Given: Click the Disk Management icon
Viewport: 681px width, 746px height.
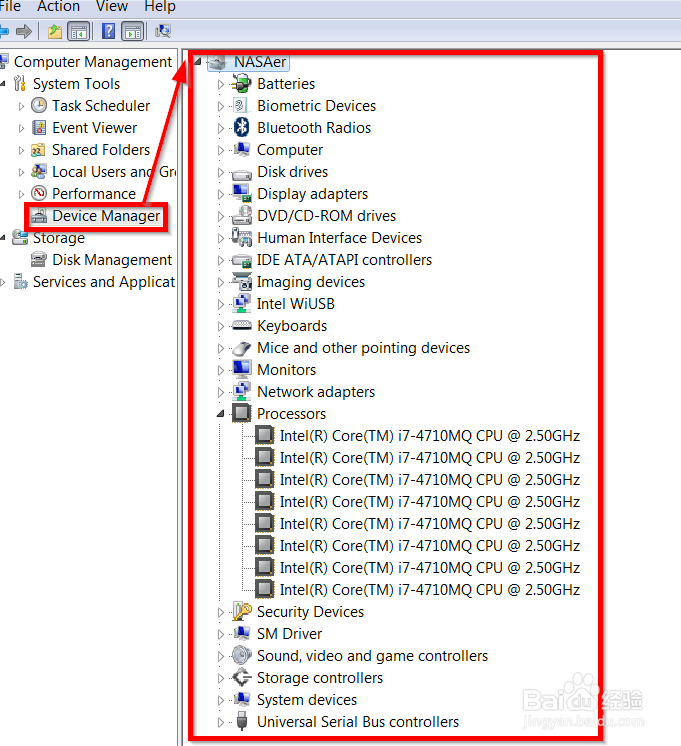Looking at the screenshot, I should click(x=39, y=260).
